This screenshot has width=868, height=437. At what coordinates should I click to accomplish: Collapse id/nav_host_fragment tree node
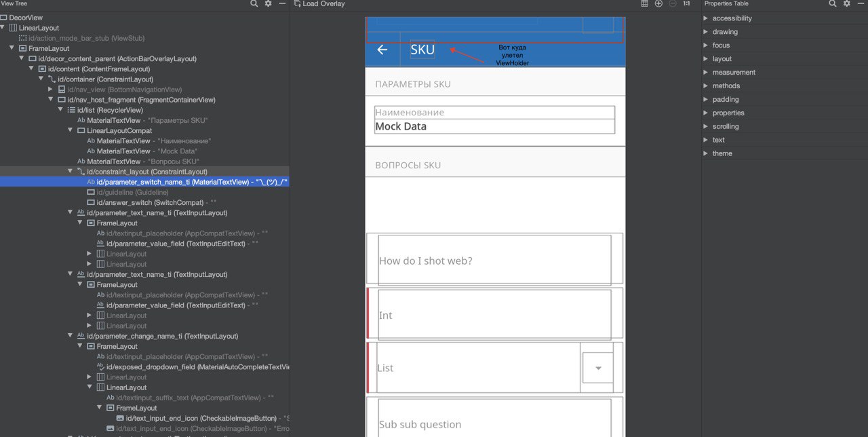pyautogui.click(x=51, y=100)
